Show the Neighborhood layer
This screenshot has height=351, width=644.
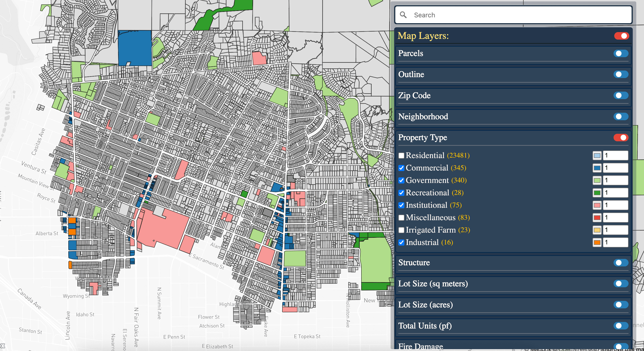click(621, 116)
